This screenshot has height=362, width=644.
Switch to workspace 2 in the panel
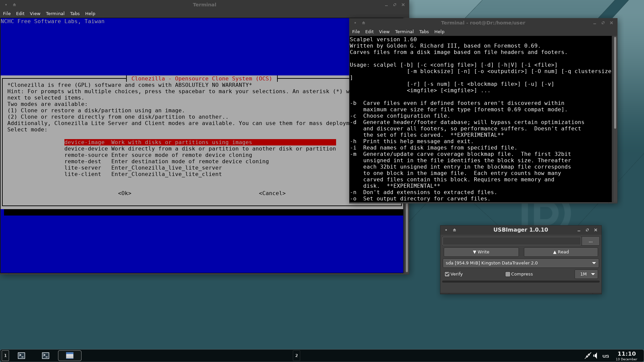[x=297, y=356]
